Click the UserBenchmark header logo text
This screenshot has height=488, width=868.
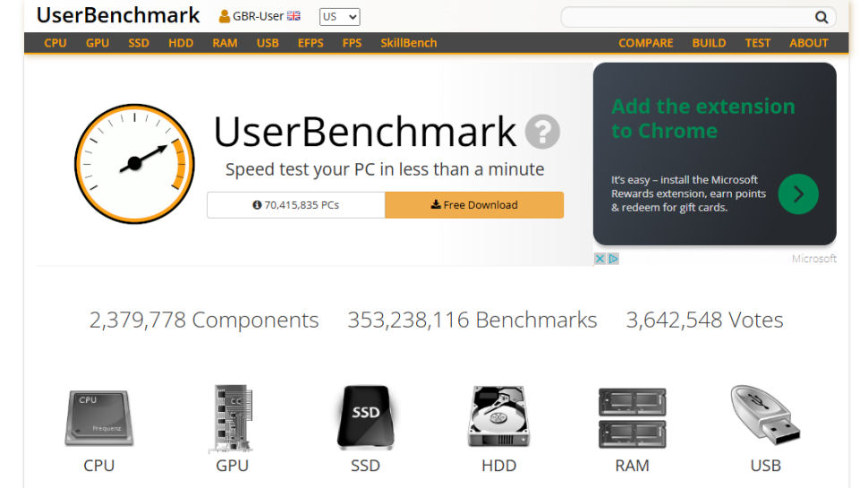click(118, 15)
